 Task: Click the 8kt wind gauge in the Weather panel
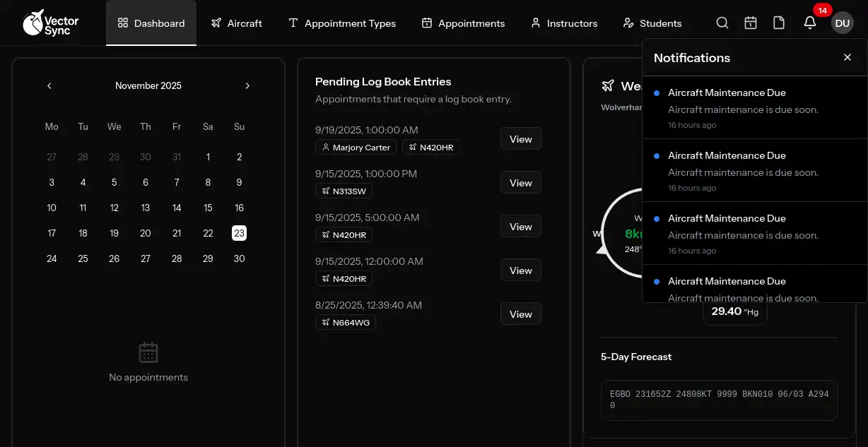click(632, 232)
